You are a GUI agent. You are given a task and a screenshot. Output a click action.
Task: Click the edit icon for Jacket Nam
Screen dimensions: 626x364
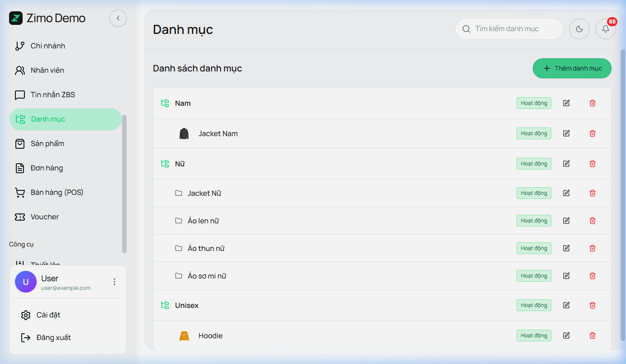pyautogui.click(x=566, y=133)
